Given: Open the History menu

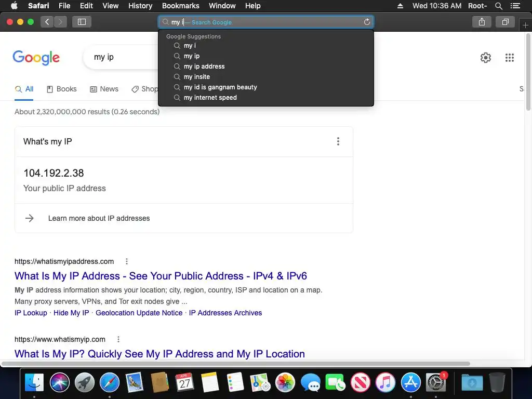Looking at the screenshot, I should [x=140, y=6].
